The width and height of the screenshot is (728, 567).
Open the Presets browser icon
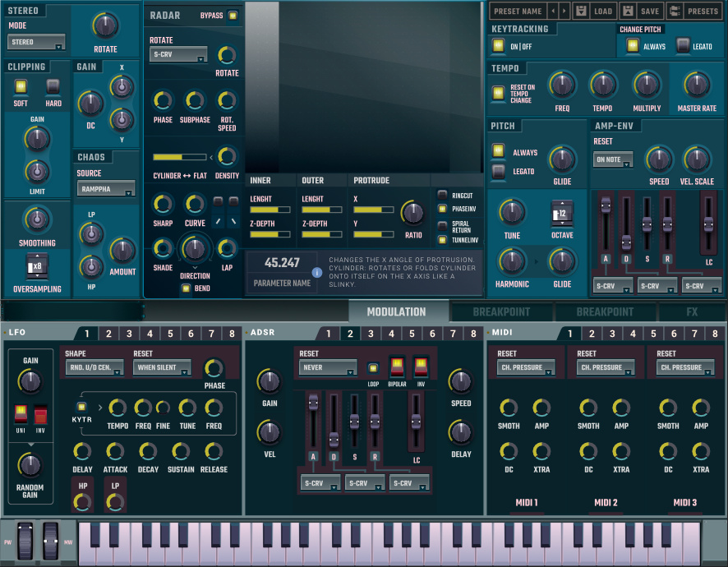point(675,11)
